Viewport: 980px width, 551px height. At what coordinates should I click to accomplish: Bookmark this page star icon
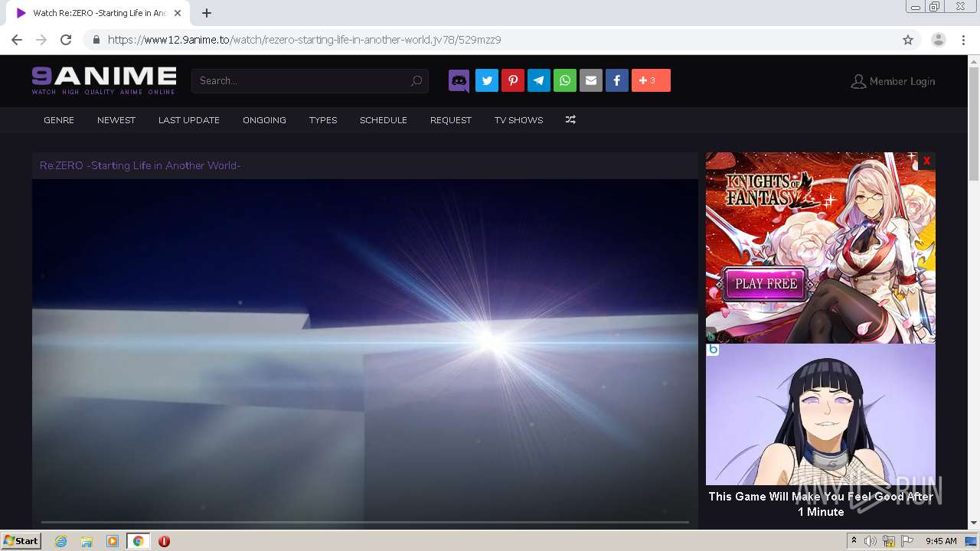click(908, 40)
